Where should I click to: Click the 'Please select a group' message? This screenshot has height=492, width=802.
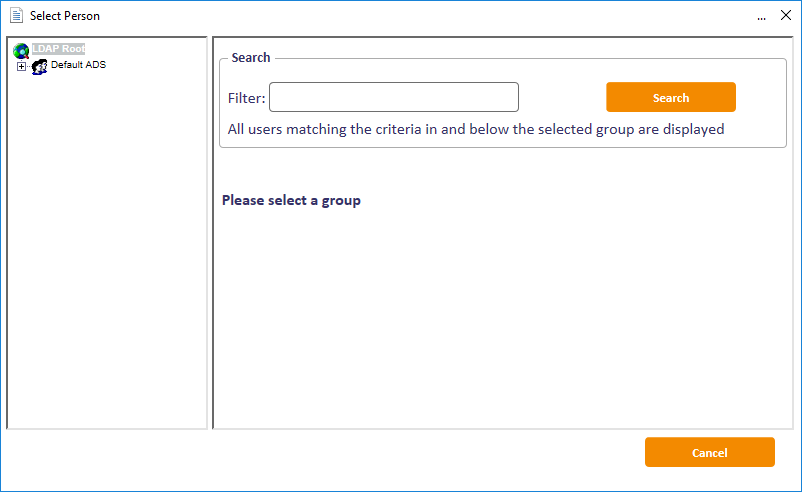click(x=291, y=200)
